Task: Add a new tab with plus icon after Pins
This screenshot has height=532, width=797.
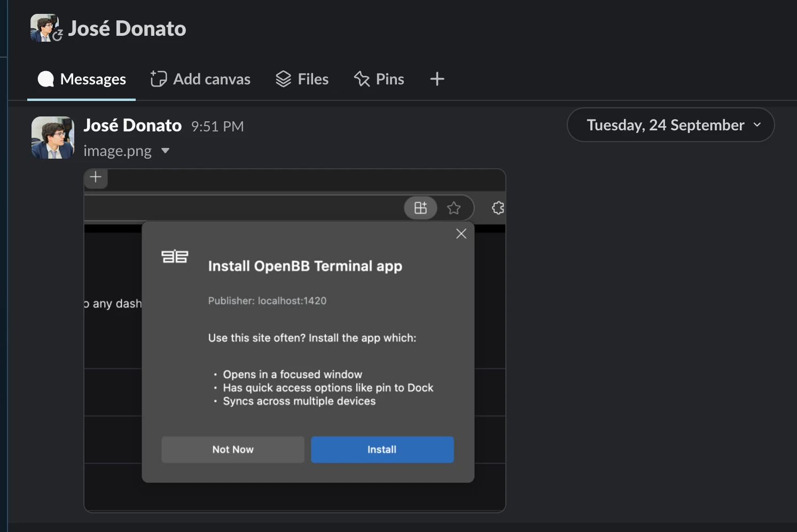Action: coord(437,79)
